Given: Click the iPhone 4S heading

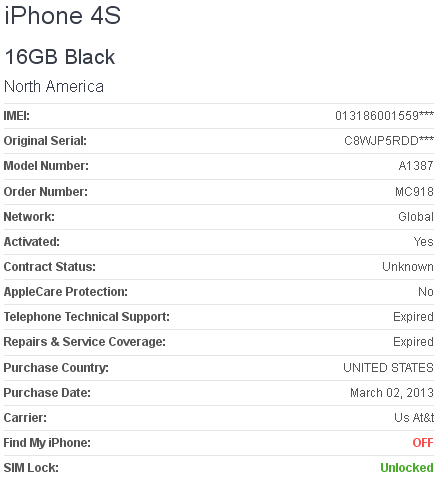Looking at the screenshot, I should point(62,15).
